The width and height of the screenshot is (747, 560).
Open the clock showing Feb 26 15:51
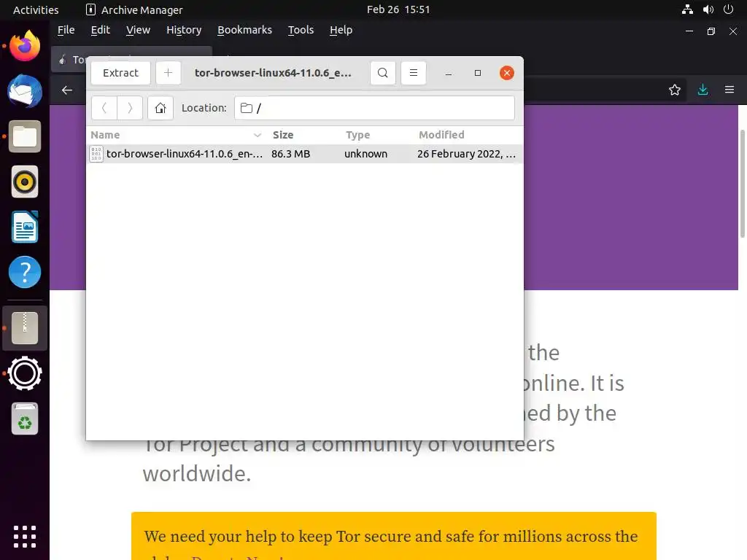tap(398, 9)
